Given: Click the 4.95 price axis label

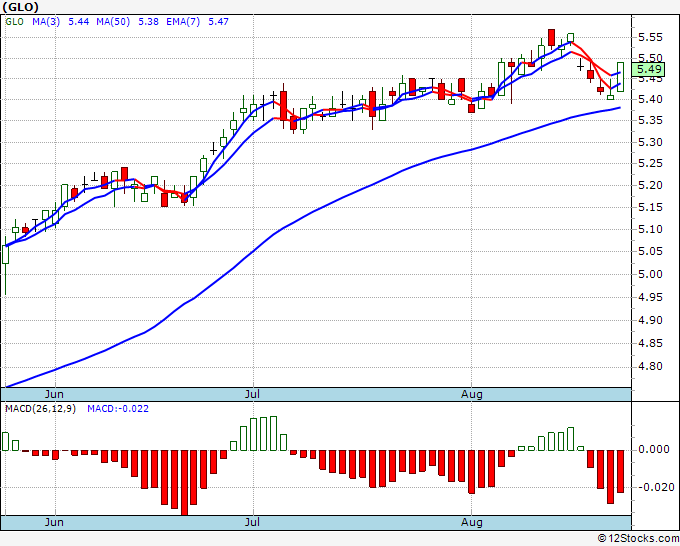Looking at the screenshot, I should pyautogui.click(x=651, y=298).
